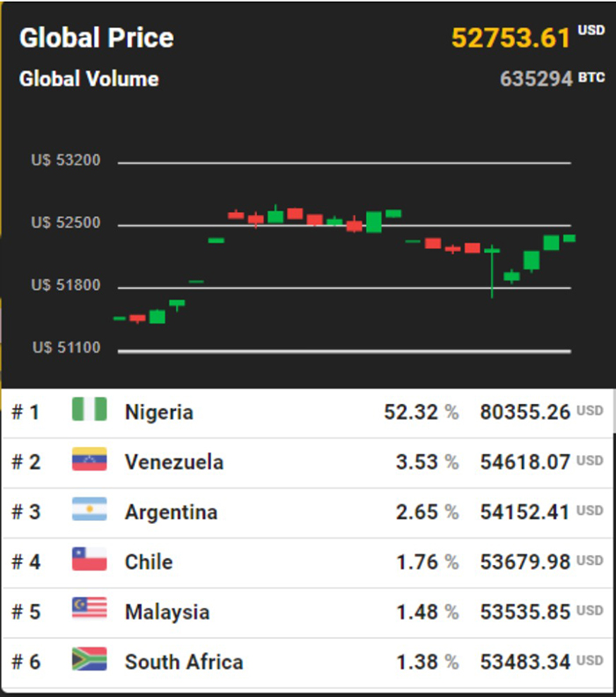616x697 pixels.
Task: Click the Argentina flag icon
Action: (x=89, y=510)
